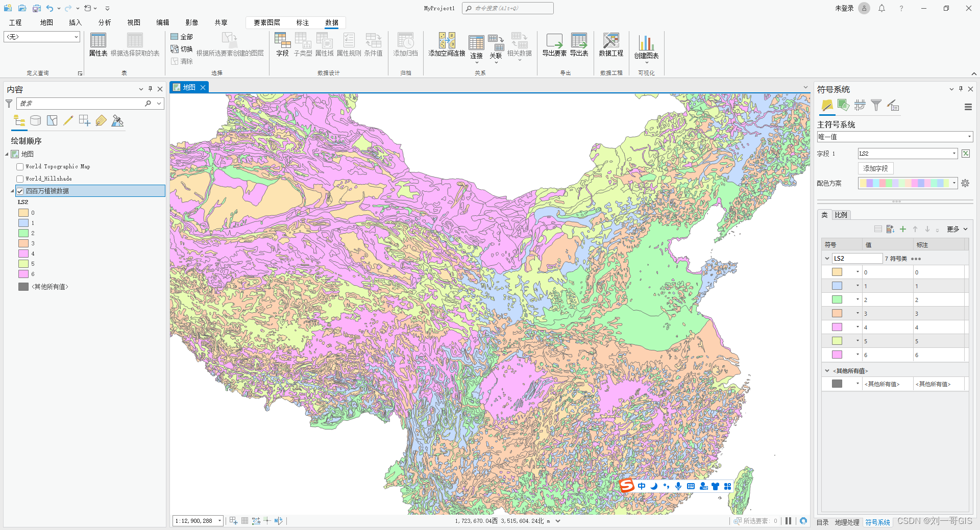Switch to the 标注 labeling ribbon tab
Image resolution: width=980 pixels, height=530 pixels.
[x=303, y=22]
